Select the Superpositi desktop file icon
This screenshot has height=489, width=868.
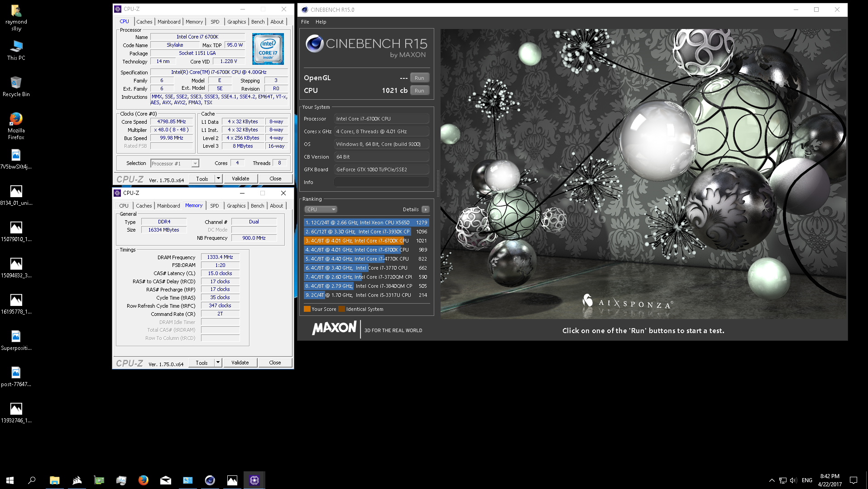pos(16,340)
